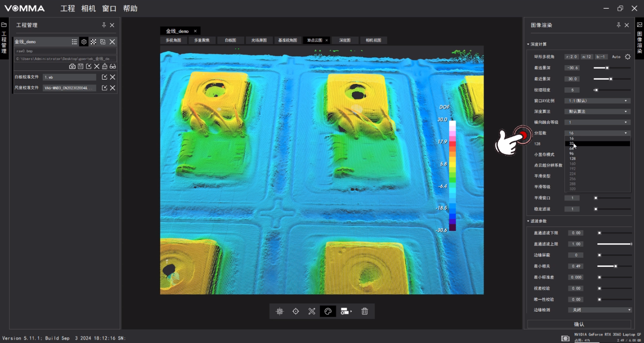The width and height of the screenshot is (644, 343).
Task: Click the broom clean icon under file path
Action: (x=104, y=67)
